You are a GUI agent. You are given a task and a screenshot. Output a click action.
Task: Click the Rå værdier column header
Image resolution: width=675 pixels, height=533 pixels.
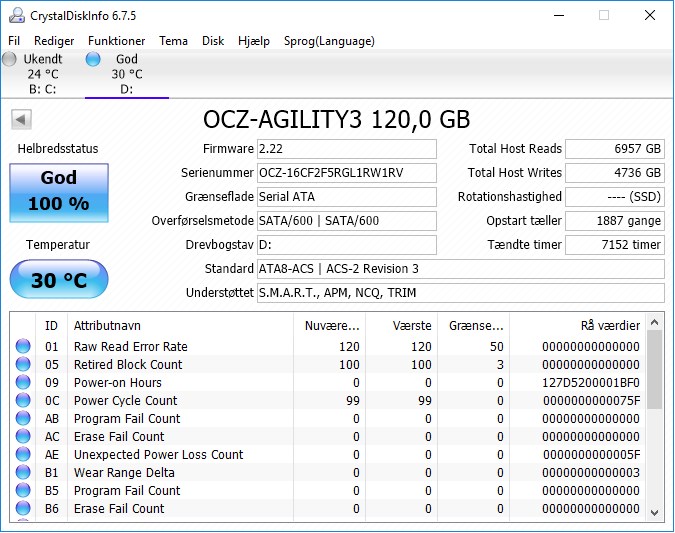[x=578, y=325]
